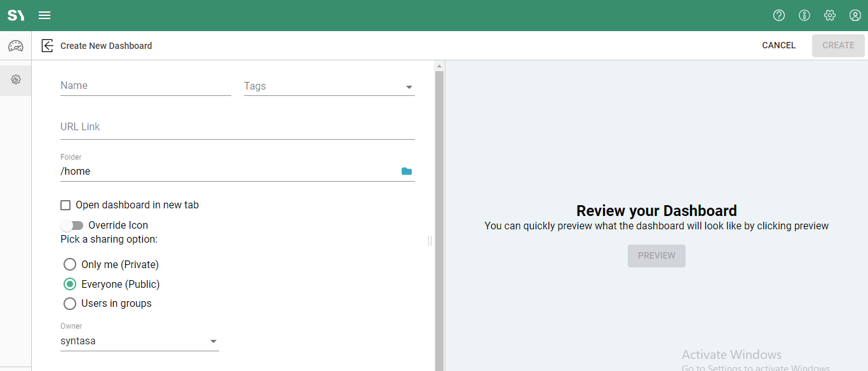Click the back arrow exit icon
The height and width of the screenshot is (371, 868).
click(x=47, y=46)
